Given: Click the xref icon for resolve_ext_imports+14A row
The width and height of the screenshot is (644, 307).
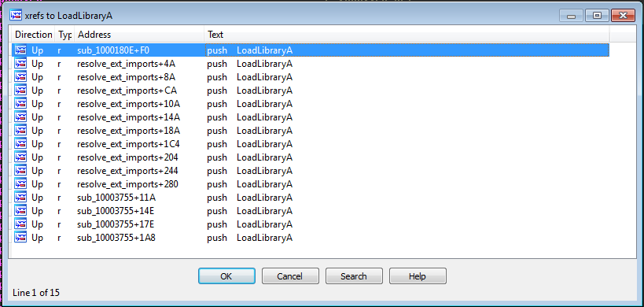Looking at the screenshot, I should pos(20,117).
